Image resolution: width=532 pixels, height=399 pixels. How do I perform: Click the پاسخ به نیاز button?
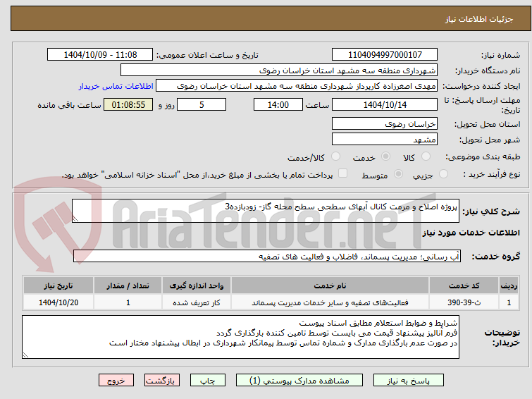[409, 381]
